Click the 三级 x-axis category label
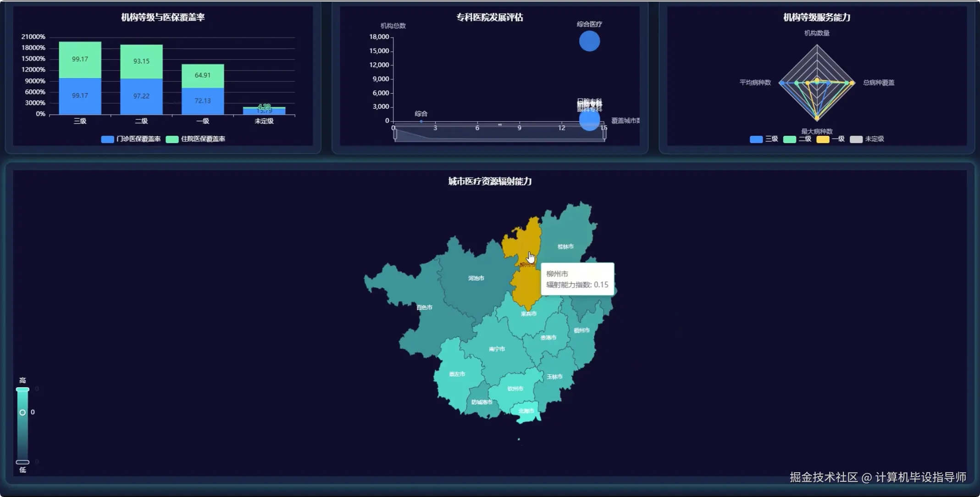 pyautogui.click(x=80, y=121)
